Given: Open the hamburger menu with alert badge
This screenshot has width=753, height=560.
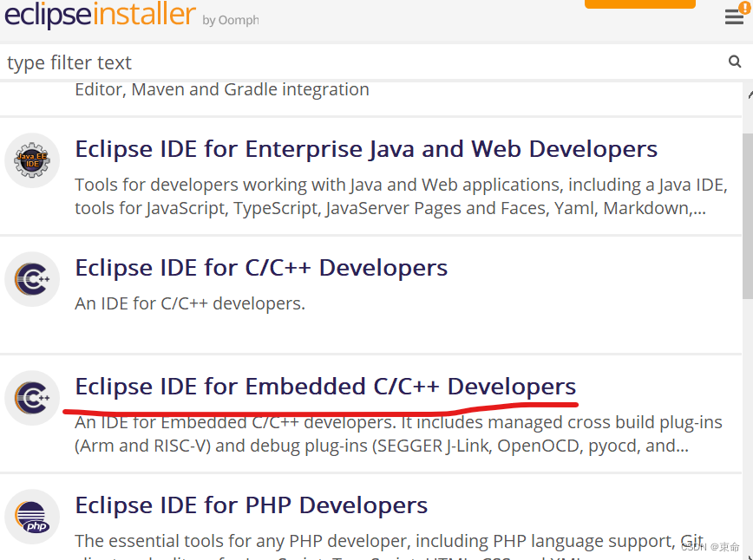Looking at the screenshot, I should coord(737,15).
